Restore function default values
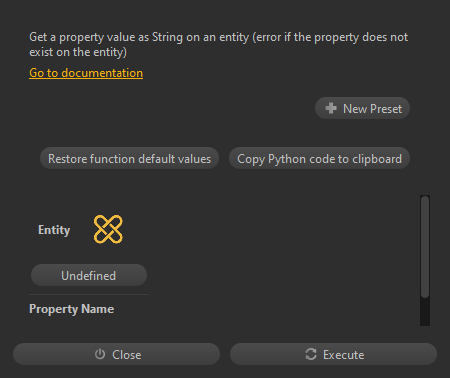The image size is (450, 378). (129, 158)
